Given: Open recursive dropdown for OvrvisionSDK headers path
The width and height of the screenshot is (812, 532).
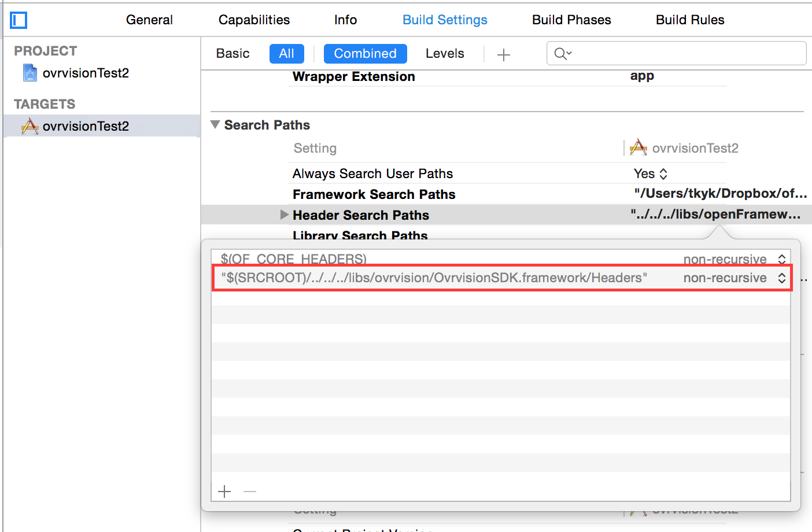Looking at the screenshot, I should coord(781,278).
